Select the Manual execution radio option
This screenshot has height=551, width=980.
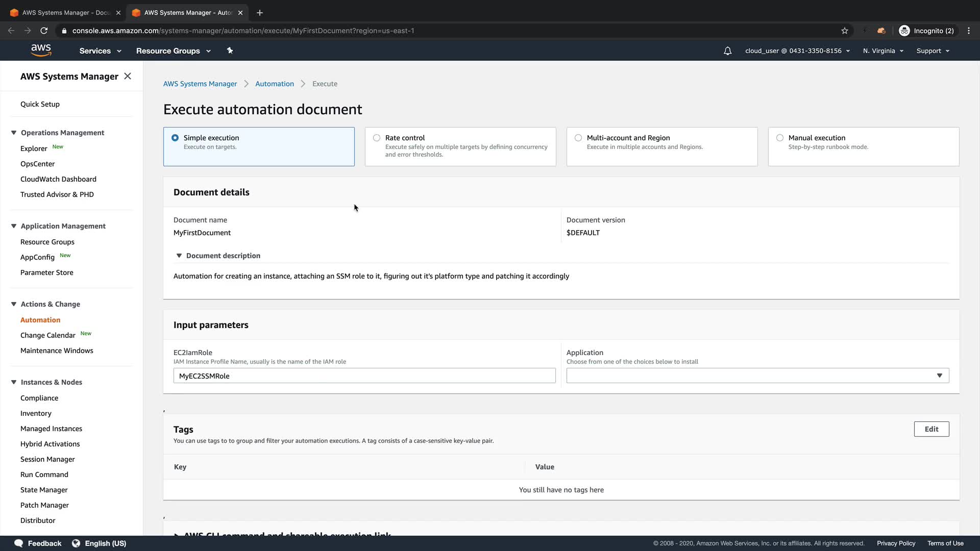pyautogui.click(x=780, y=138)
